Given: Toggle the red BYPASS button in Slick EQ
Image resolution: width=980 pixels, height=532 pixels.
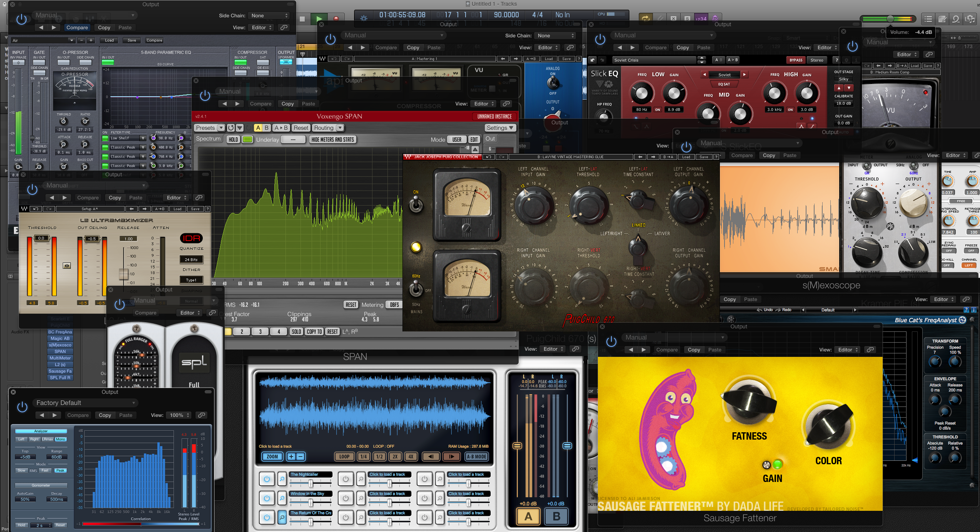Looking at the screenshot, I should 796,60.
